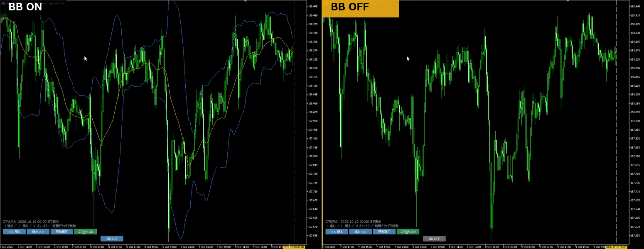This screenshot has width=644, height=249.
Task: Click the 158.095 price label in the BB OFF chart
Action: point(635,95)
